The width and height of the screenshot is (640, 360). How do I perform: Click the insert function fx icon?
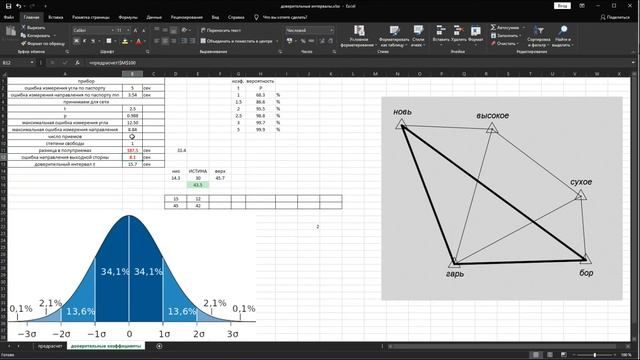coord(77,62)
